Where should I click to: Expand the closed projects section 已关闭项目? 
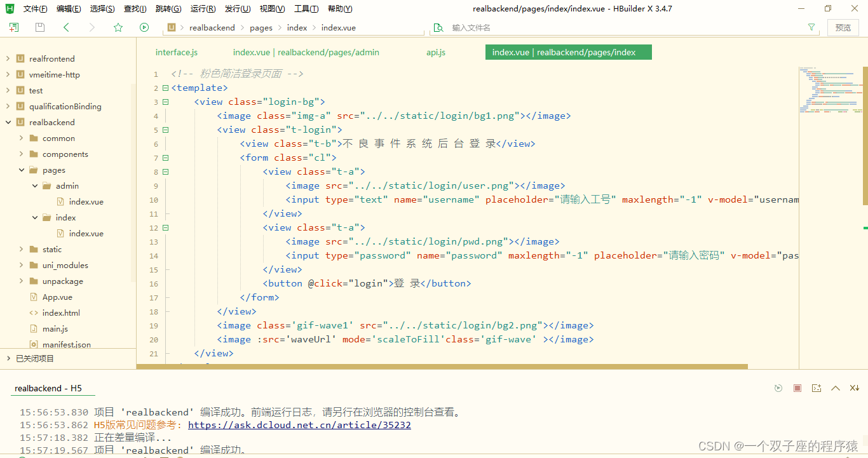click(8, 358)
